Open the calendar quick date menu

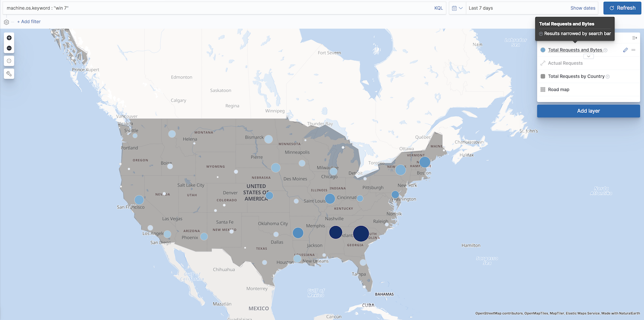click(457, 8)
